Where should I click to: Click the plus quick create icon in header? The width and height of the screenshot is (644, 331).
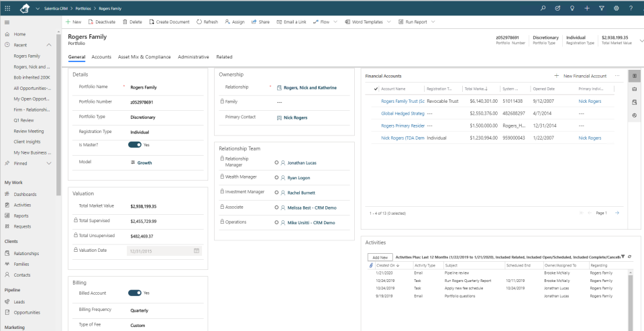[587, 8]
